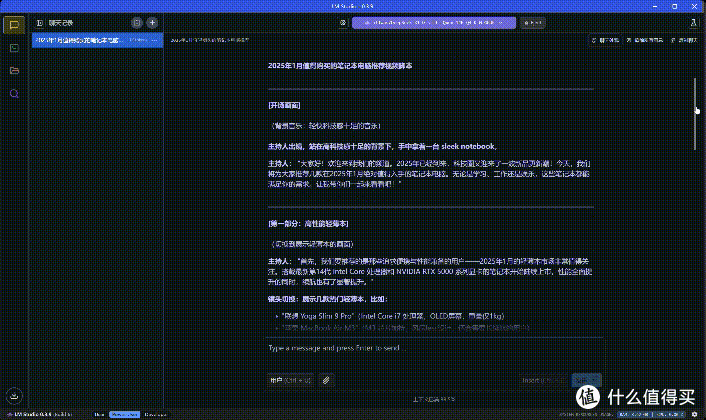This screenshot has height=420, width=706.
Task: Open the flask advanced configuration icon
Action: pos(693,23)
